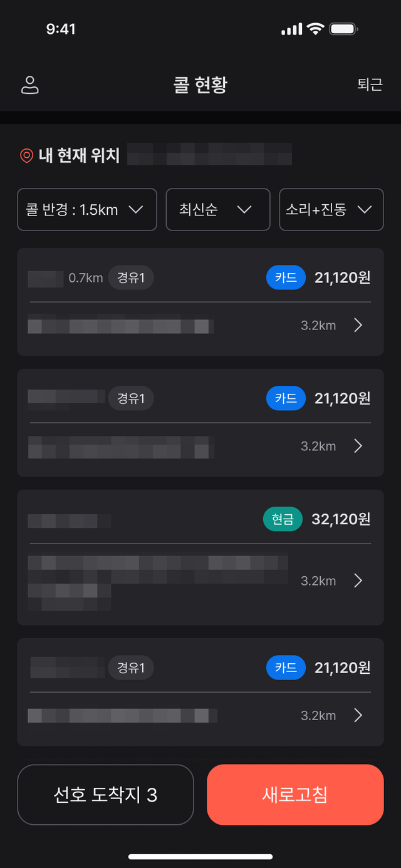The image size is (401, 868).
Task: Tap 경유1 tag on the first call
Action: click(131, 277)
